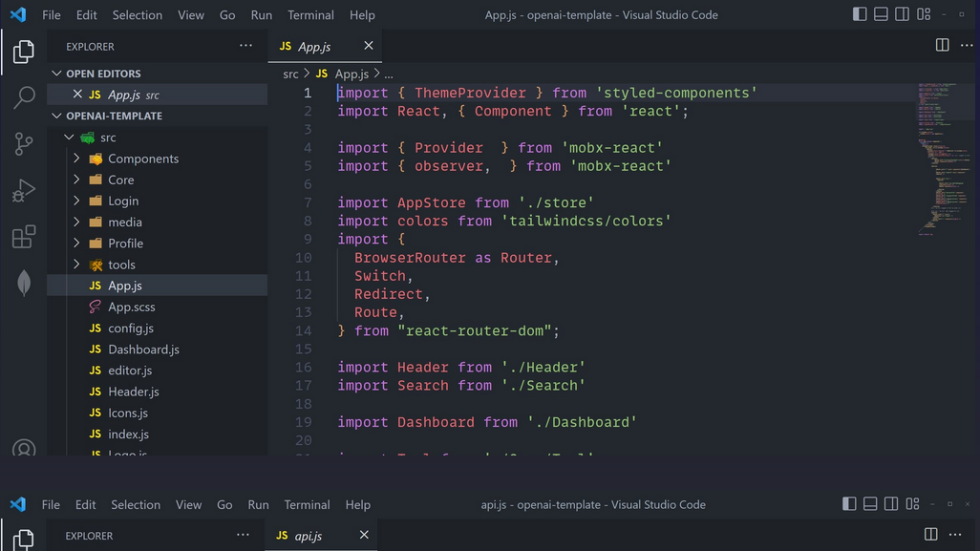Open the Search view in activity bar
The width and height of the screenshot is (980, 551).
point(24,97)
